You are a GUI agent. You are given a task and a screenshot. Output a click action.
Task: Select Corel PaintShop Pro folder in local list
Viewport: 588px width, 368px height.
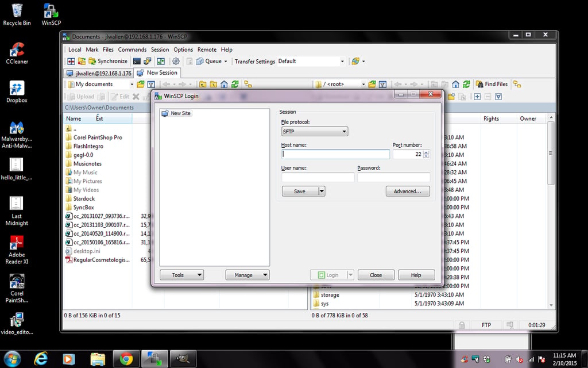[98, 137]
